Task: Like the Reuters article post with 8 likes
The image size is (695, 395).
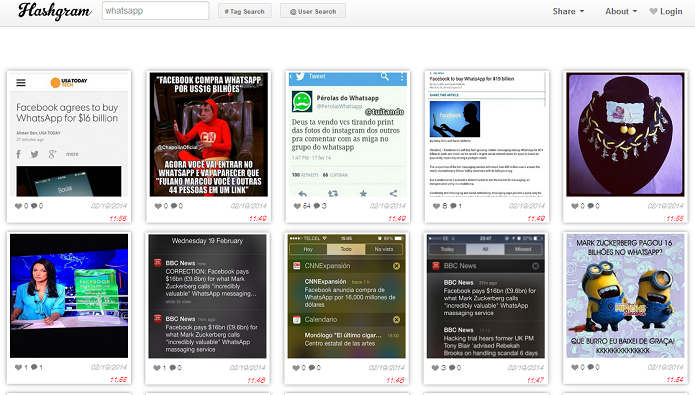Action: 437,206
